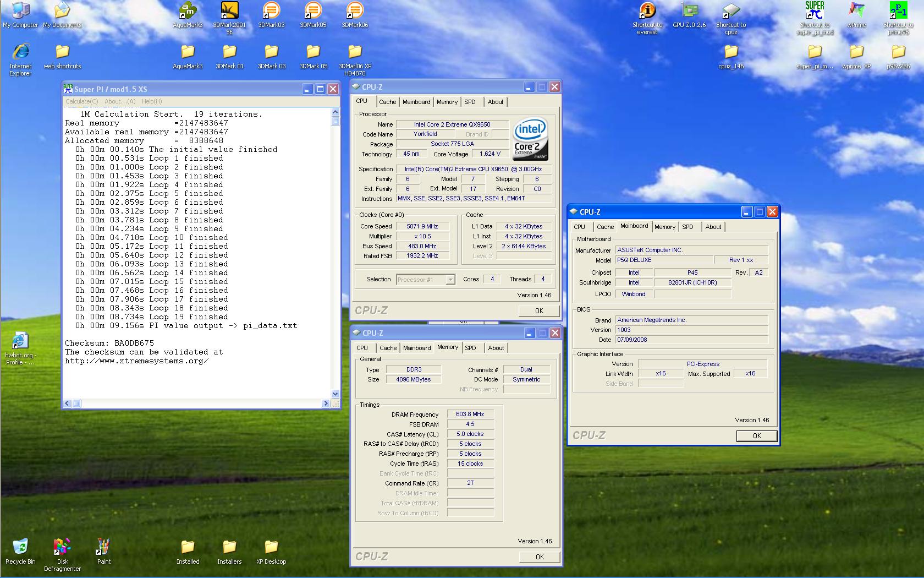Click BIOS date 07/09/2008 field

(x=692, y=340)
